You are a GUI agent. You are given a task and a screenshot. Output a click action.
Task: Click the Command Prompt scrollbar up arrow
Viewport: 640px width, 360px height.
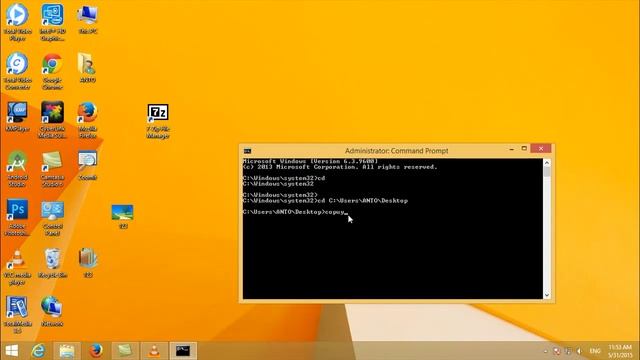[x=547, y=162]
